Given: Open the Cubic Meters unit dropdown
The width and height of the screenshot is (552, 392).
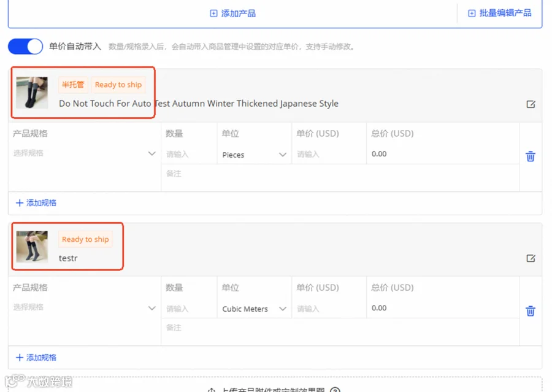Looking at the screenshot, I should [254, 309].
